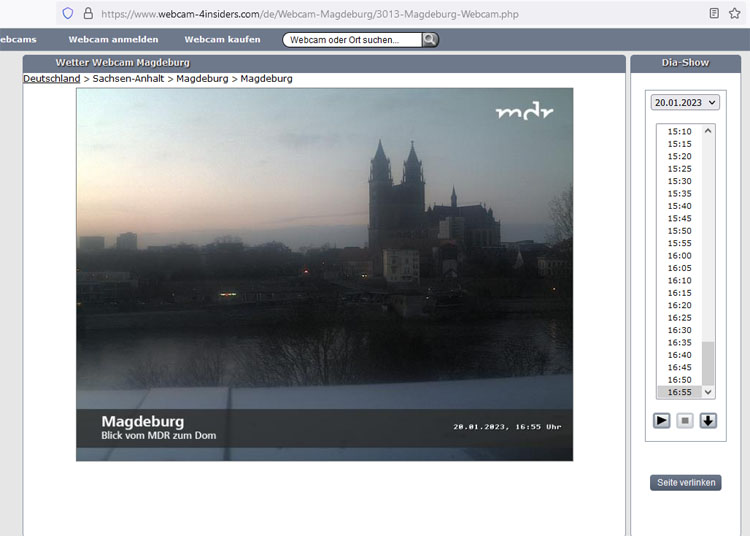Select time 16:20 in the list

[679, 306]
